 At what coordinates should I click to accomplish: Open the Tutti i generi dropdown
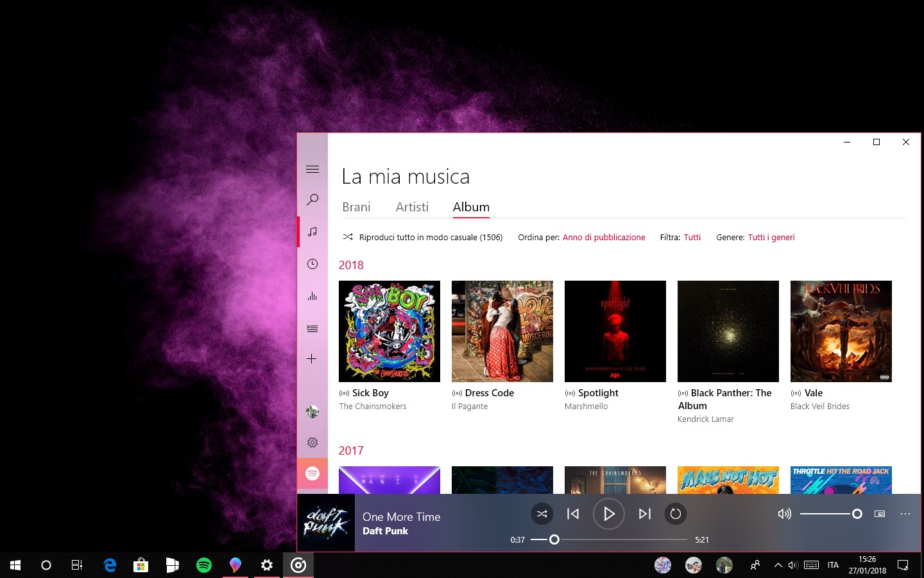pos(771,237)
